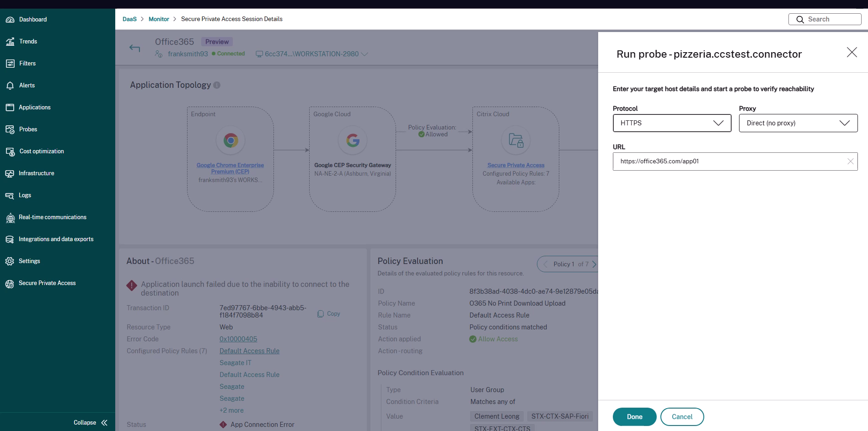Open Probes menu item
Viewport: 868px width, 431px height.
[28, 129]
